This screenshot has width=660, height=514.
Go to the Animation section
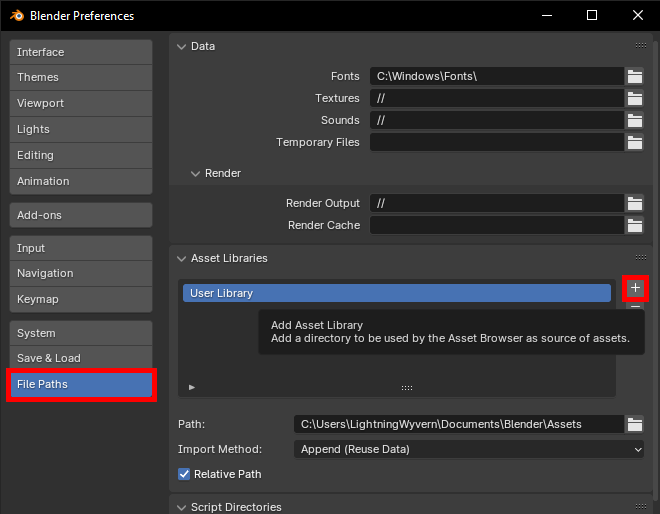81,181
